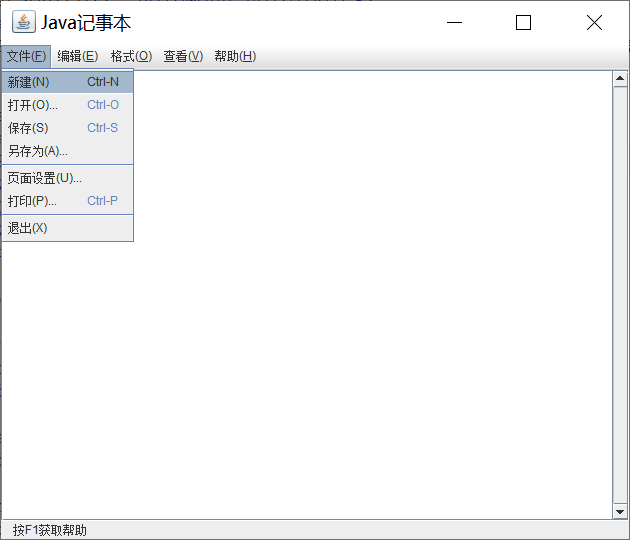Close the Java记事本 window
The height and width of the screenshot is (540, 630).
tap(594, 22)
